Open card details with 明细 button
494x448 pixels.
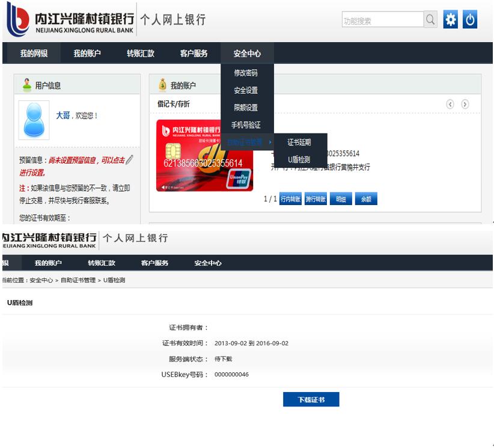[x=341, y=198]
